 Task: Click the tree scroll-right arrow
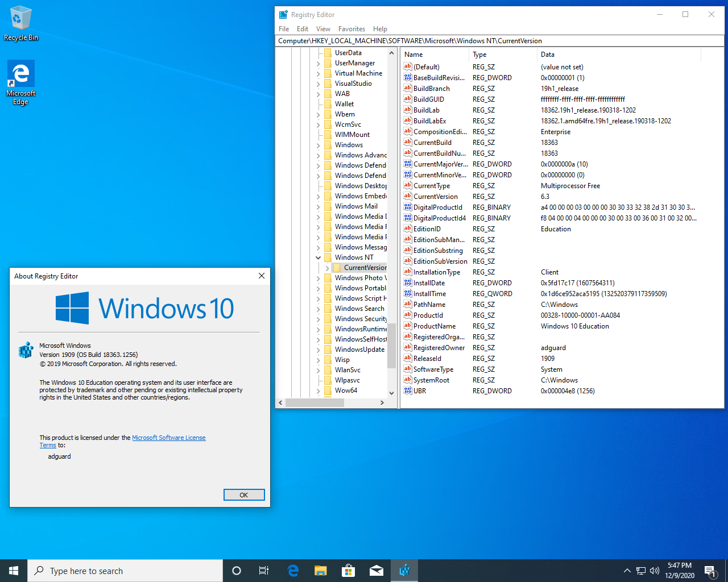click(x=382, y=402)
